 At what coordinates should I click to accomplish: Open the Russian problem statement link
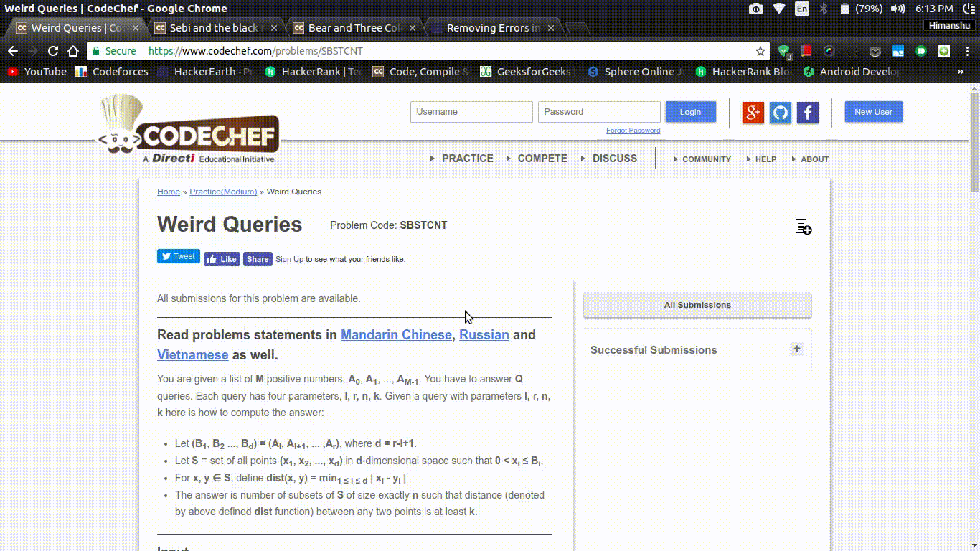[x=484, y=335]
